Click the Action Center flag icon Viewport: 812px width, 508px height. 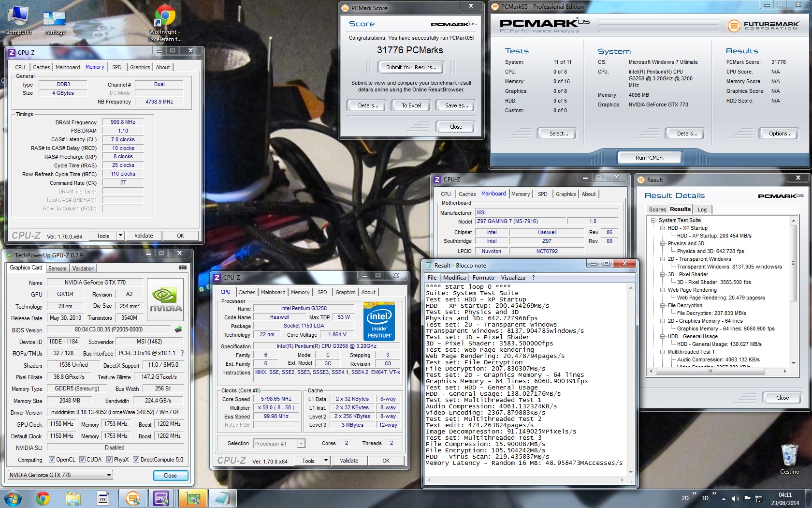click(747, 498)
